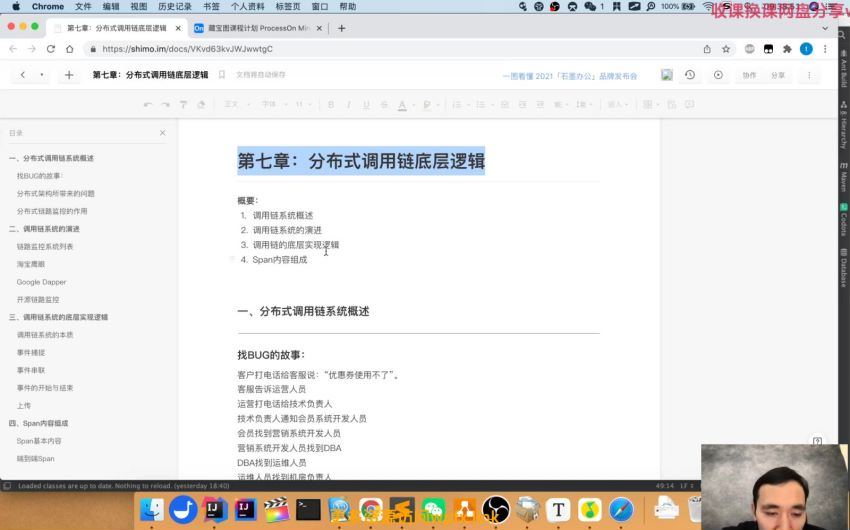Open IntelliJ IDEA from the dock
Screen dimensions: 850x530
(x=215, y=509)
